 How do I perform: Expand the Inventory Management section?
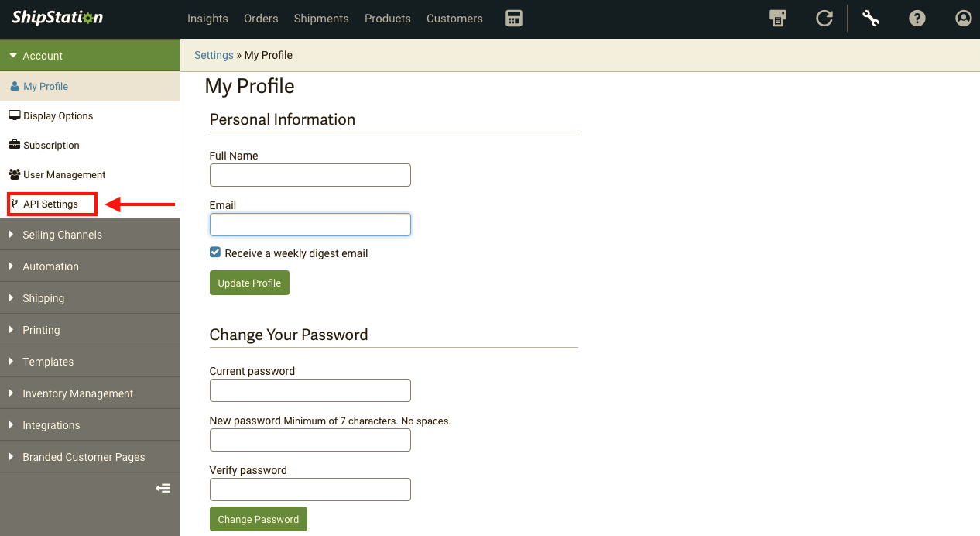tap(90, 393)
